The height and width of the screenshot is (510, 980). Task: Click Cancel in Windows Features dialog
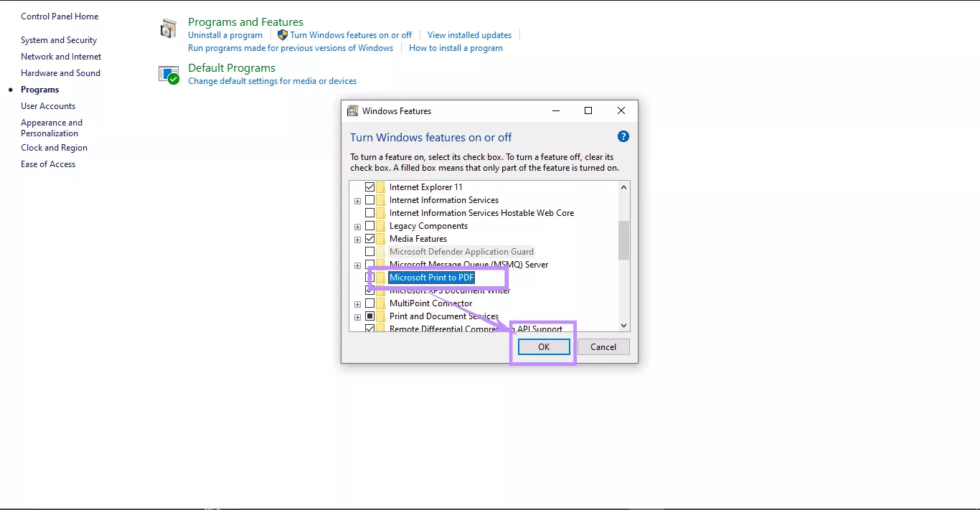click(603, 347)
